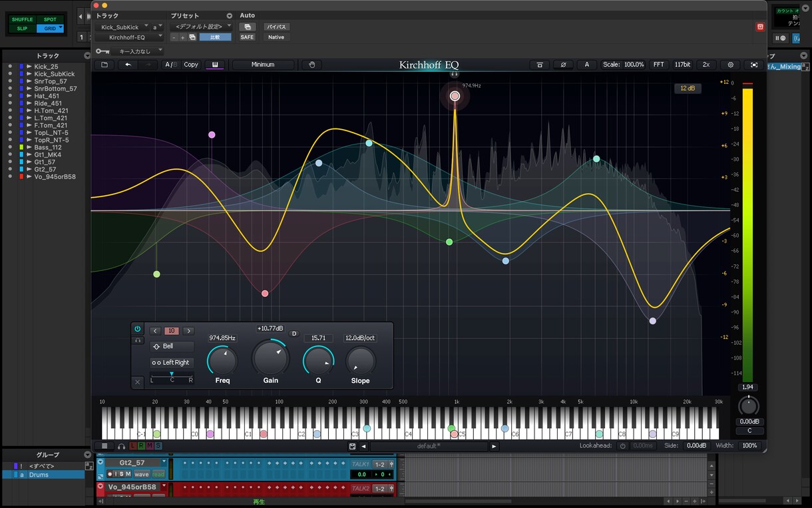Enter full screen view icon
The width and height of the screenshot is (812, 508).
coord(753,65)
